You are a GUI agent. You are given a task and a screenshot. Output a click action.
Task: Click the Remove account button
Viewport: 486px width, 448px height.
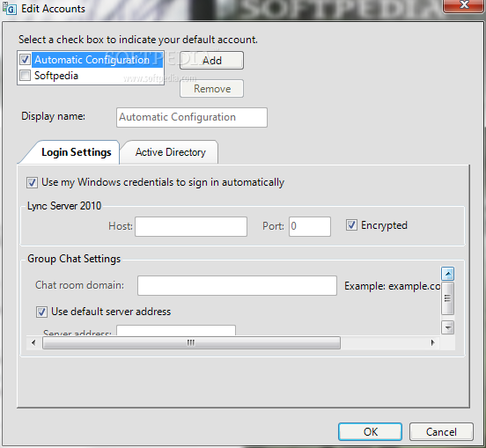pyautogui.click(x=211, y=89)
